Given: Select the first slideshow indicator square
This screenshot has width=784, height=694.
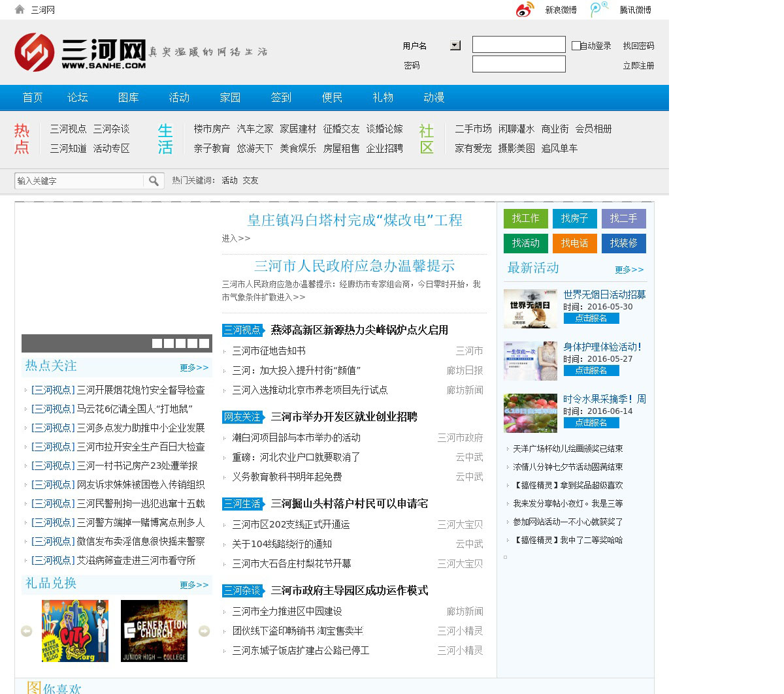Looking at the screenshot, I should 157,343.
